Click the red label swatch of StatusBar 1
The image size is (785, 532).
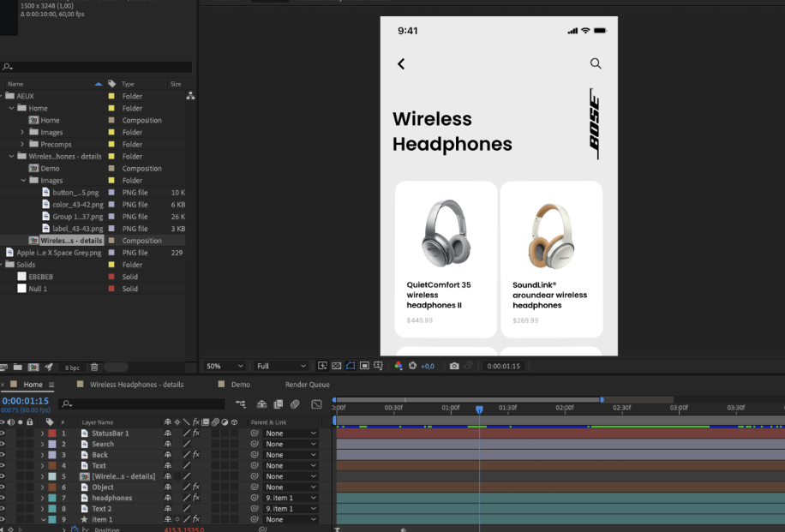[x=52, y=433]
